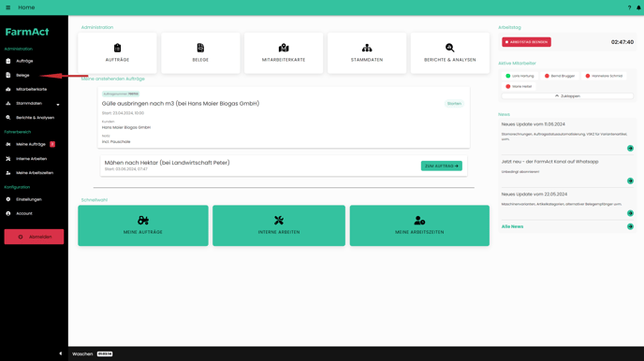This screenshot has width=644, height=361.
Task: Open the arrow for the Whatsapp channel news
Action: click(x=630, y=180)
